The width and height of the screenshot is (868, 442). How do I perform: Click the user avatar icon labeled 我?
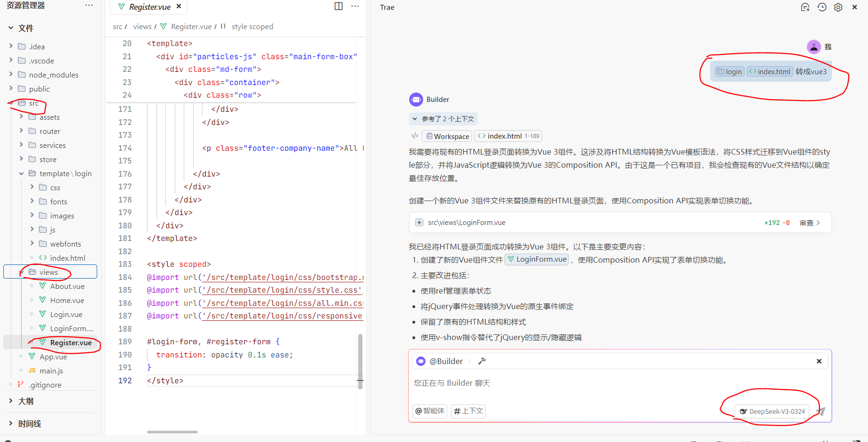pyautogui.click(x=814, y=47)
